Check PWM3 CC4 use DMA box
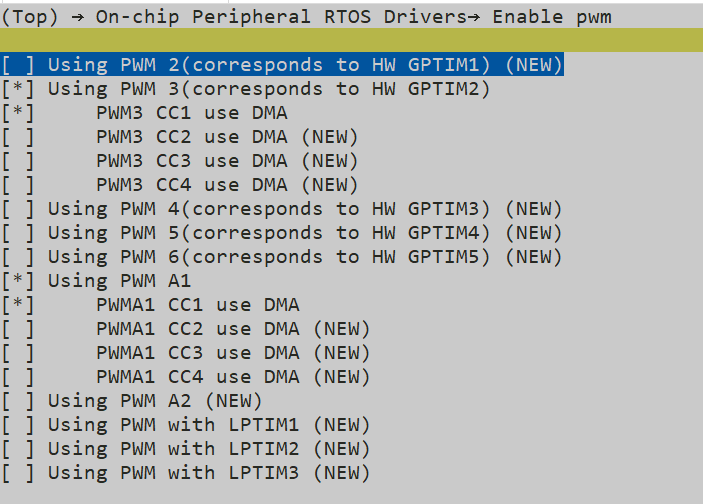The width and height of the screenshot is (703, 504). [19, 185]
